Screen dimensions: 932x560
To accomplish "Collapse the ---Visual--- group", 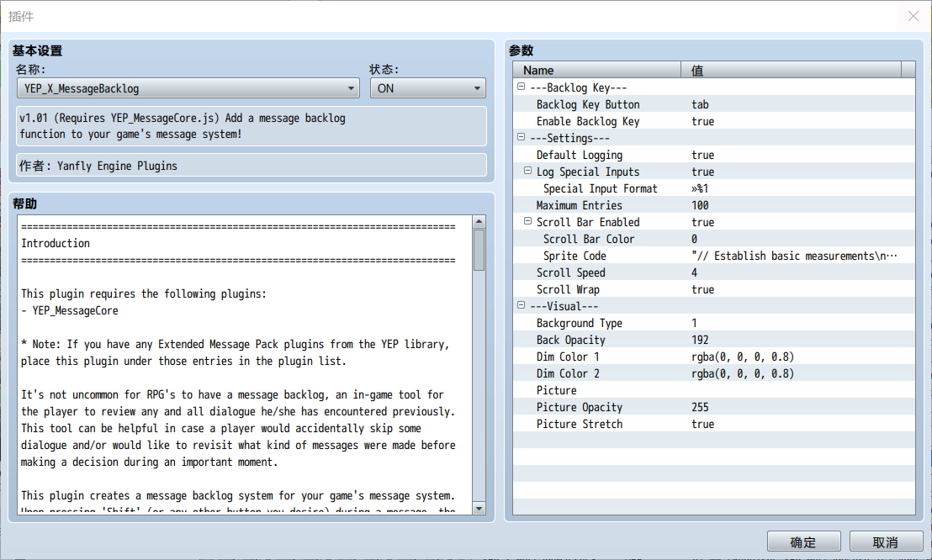I will [x=522, y=305].
